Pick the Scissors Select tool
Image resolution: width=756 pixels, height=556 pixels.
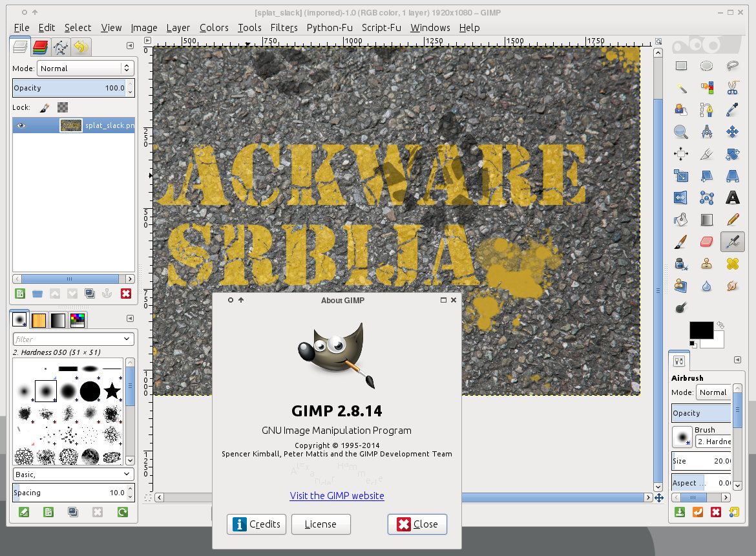click(x=732, y=87)
